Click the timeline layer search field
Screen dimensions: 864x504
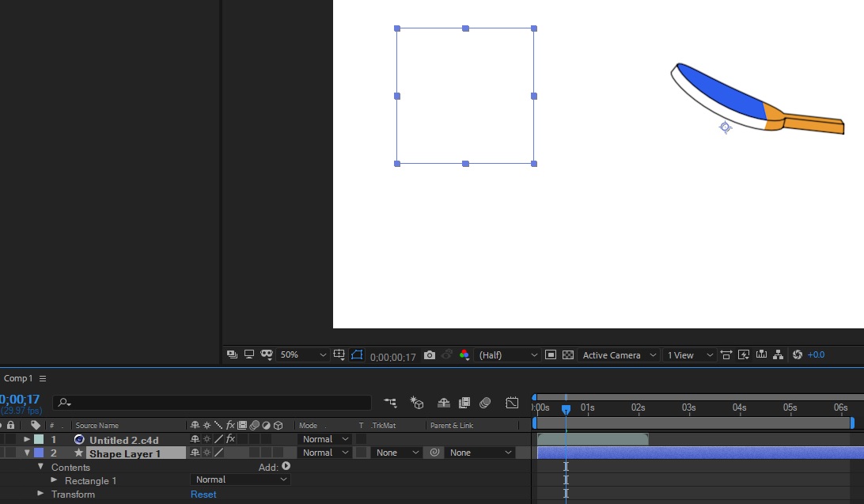(x=212, y=403)
